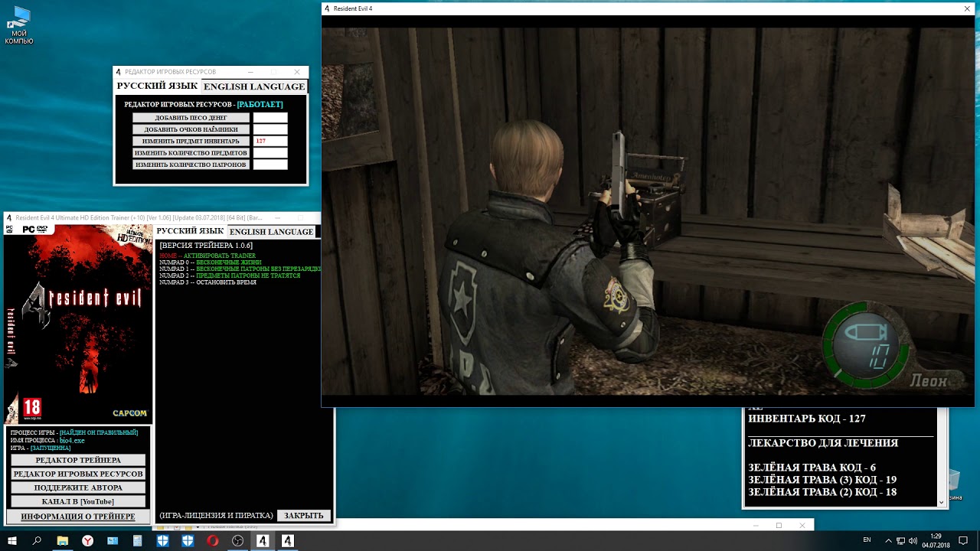
Task: Focus the item quantity input field
Action: pyautogui.click(x=270, y=153)
